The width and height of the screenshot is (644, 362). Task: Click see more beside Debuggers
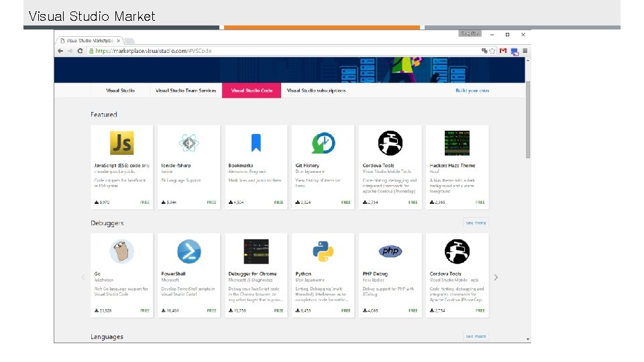(x=476, y=223)
